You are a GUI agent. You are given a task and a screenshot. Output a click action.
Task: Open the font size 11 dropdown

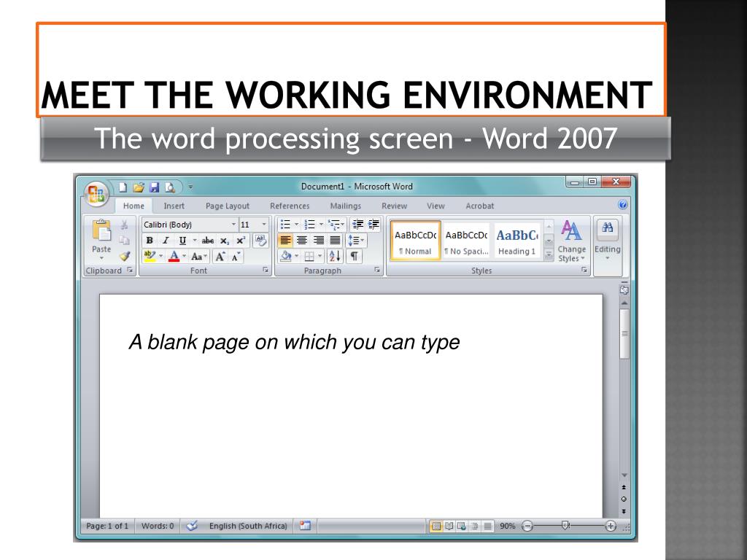point(264,225)
